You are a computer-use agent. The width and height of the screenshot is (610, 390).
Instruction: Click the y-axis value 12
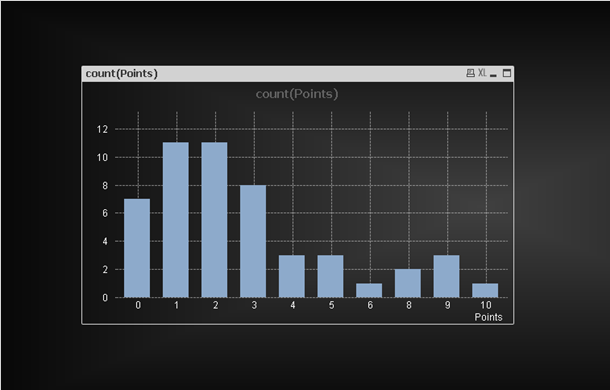click(x=102, y=129)
